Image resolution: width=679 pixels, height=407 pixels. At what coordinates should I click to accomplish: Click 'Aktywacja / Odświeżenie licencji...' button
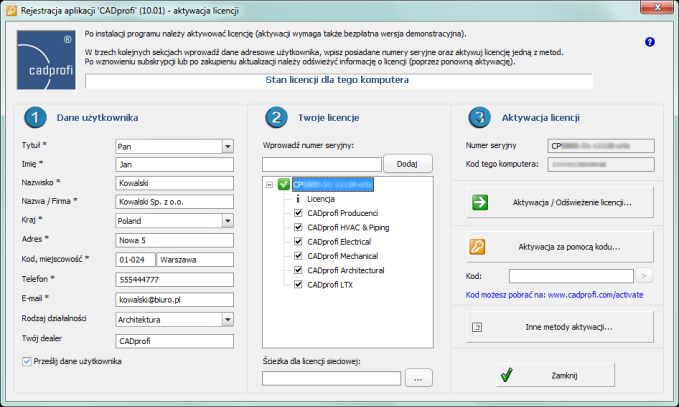tap(559, 202)
